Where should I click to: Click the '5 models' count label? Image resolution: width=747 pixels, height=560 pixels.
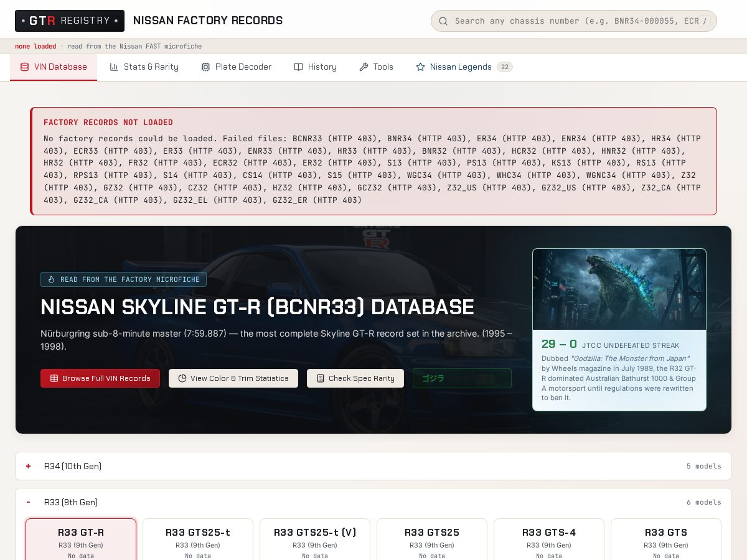704,466
